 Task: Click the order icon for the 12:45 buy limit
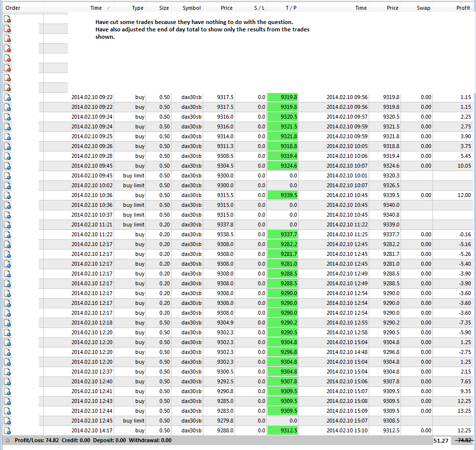7,421
